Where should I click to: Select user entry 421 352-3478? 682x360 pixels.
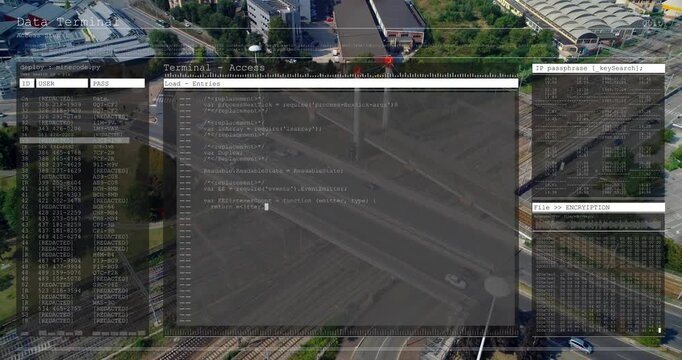point(60,200)
